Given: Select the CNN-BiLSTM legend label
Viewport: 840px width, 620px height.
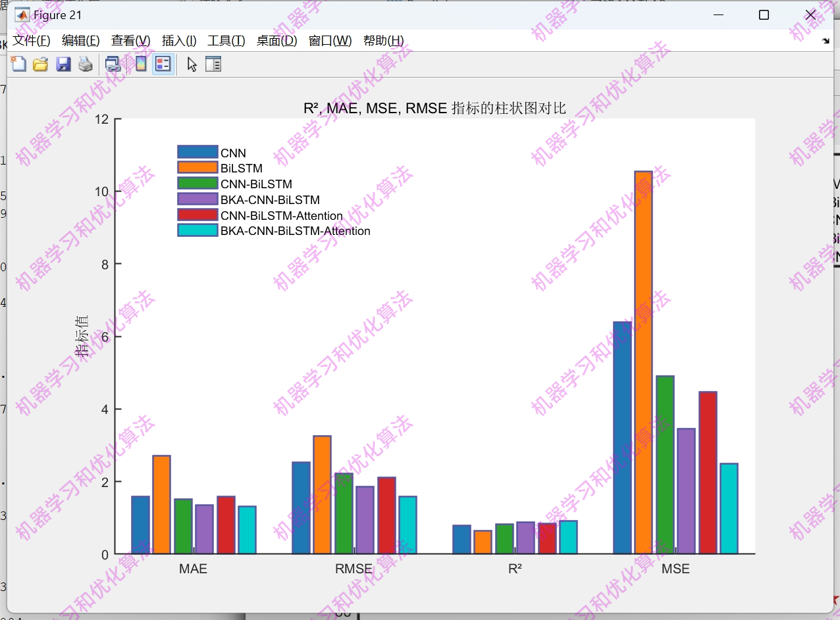Looking at the screenshot, I should coord(256,184).
